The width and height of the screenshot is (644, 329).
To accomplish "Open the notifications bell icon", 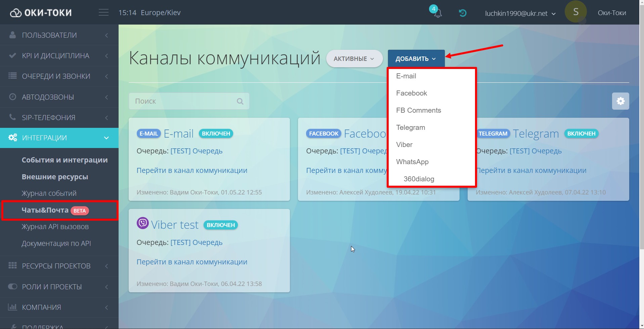I will 438,13.
